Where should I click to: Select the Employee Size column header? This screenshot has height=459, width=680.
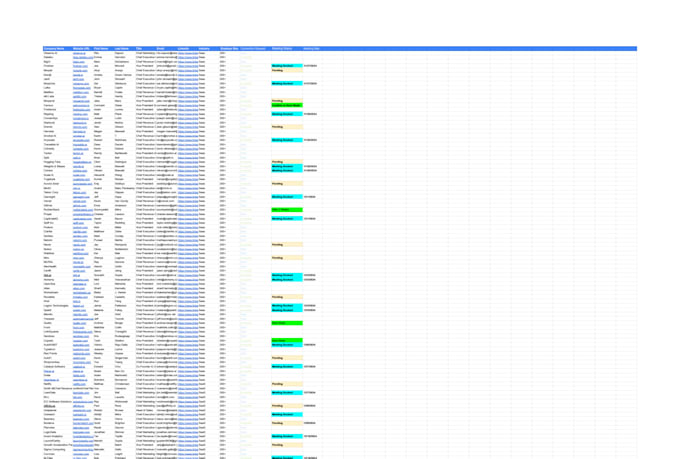pos(229,49)
